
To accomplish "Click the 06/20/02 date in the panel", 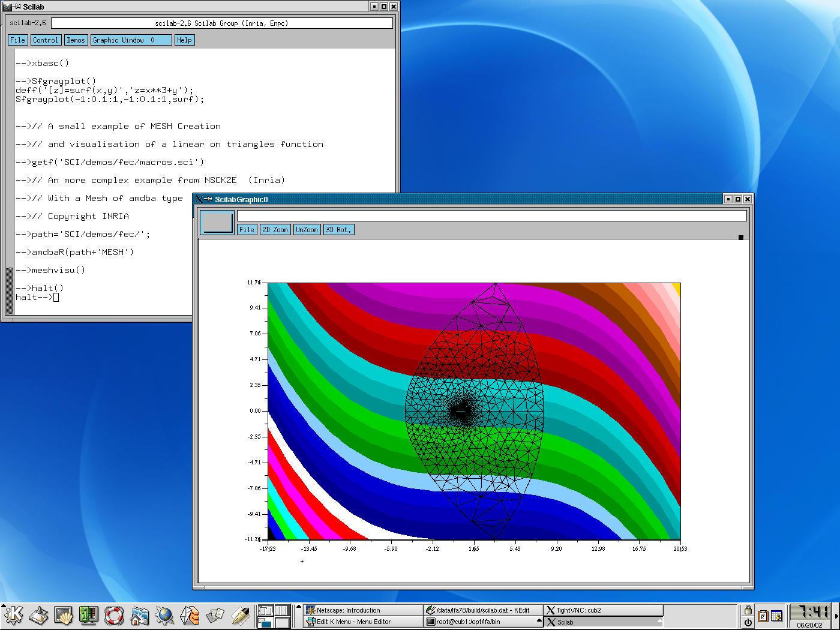I will click(809, 625).
